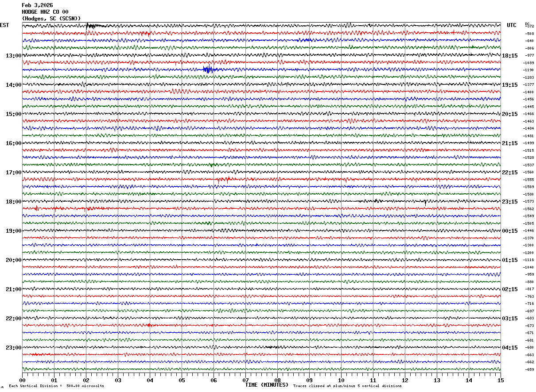Click the traces clipped footnote text

[347, 386]
